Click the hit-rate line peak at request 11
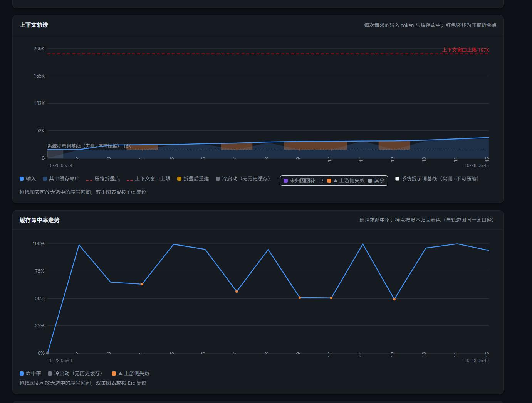The height and width of the screenshot is (403, 532). tap(362, 244)
